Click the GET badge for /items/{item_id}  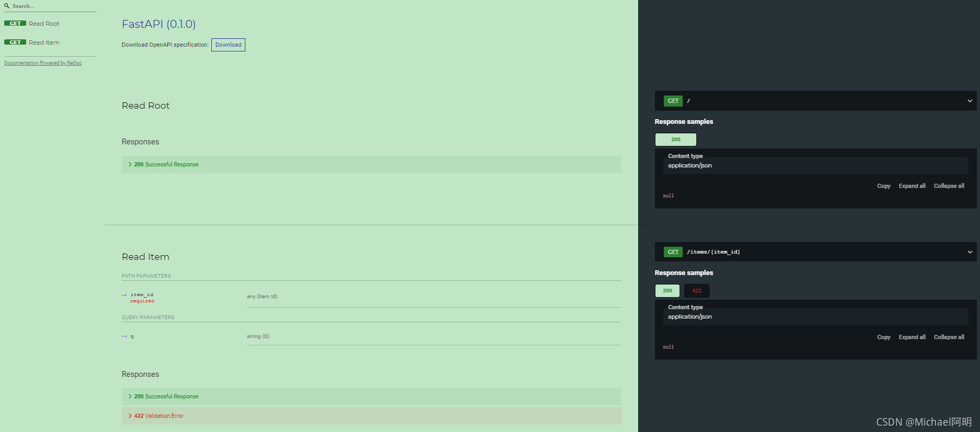tap(673, 252)
